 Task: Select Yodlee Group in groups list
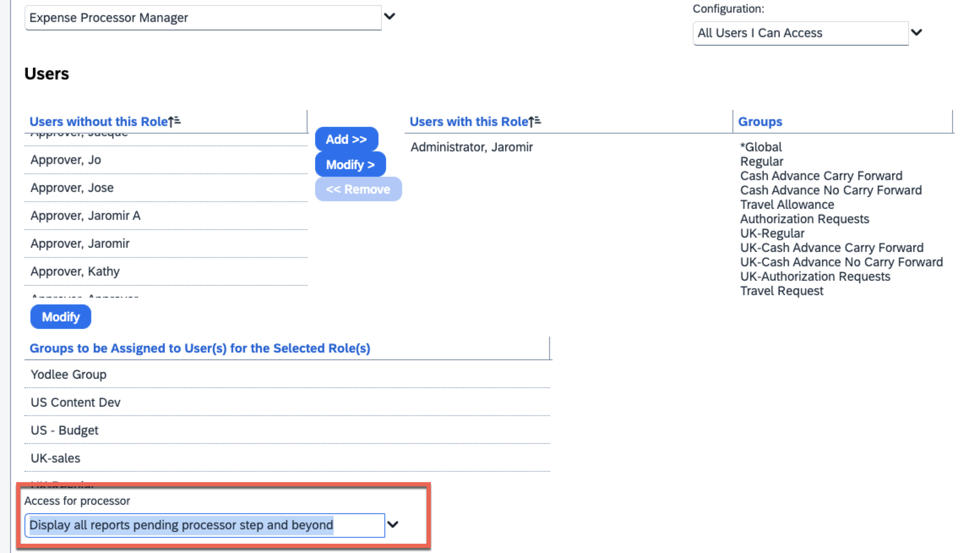click(x=68, y=375)
